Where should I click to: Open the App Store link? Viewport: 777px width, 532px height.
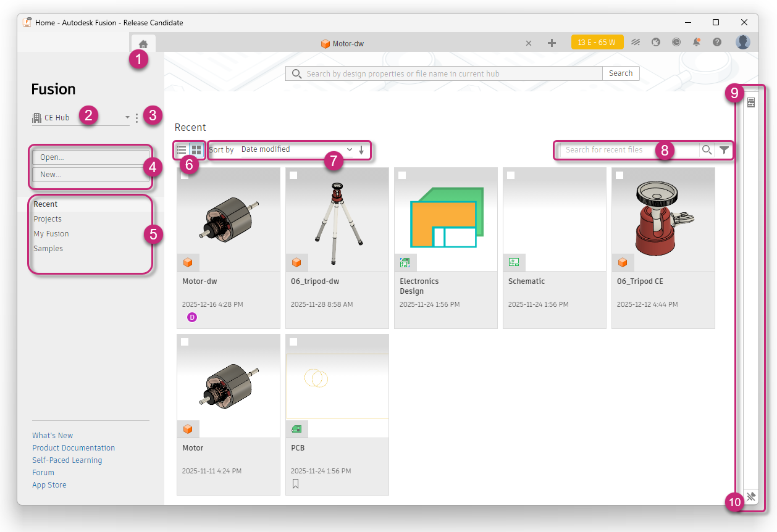pyautogui.click(x=49, y=485)
